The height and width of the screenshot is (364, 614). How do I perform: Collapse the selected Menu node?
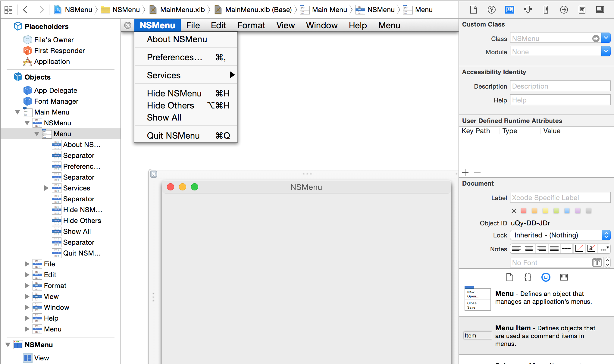37,134
